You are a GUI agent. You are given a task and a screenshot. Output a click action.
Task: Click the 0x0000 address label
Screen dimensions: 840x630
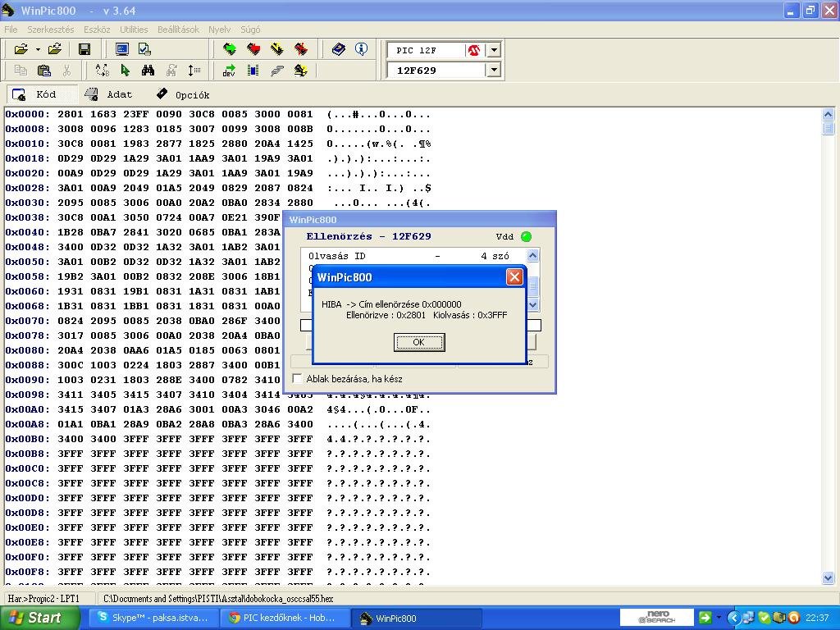[27, 114]
